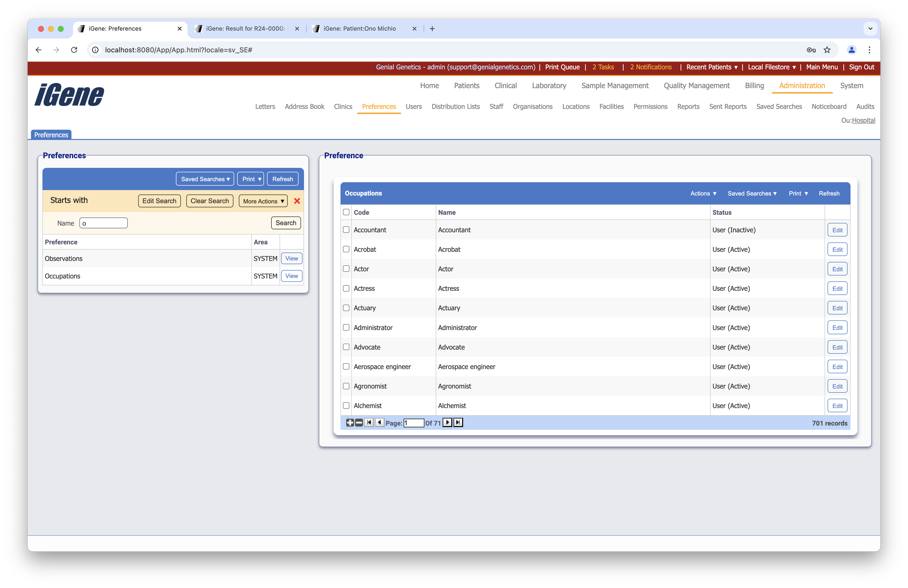Click View for the Observations preference

point(291,258)
